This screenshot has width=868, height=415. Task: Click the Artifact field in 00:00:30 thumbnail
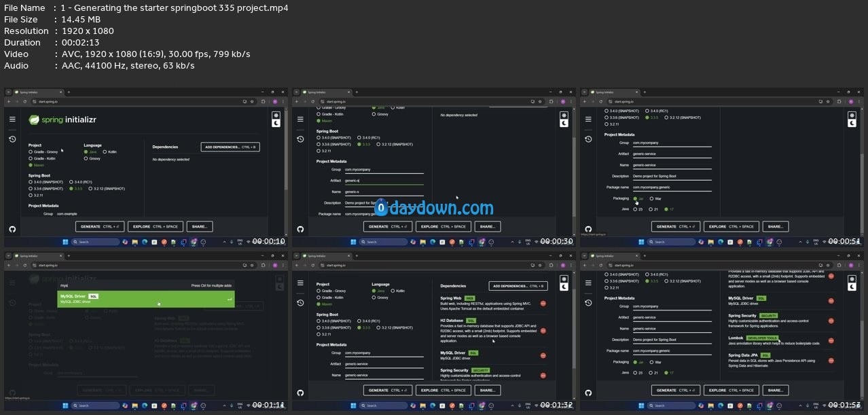coord(384,181)
